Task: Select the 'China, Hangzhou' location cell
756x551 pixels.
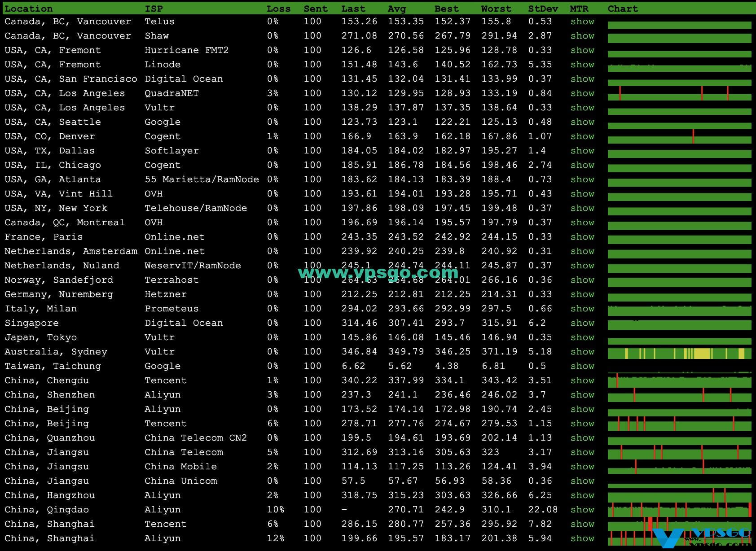Action: 50,495
